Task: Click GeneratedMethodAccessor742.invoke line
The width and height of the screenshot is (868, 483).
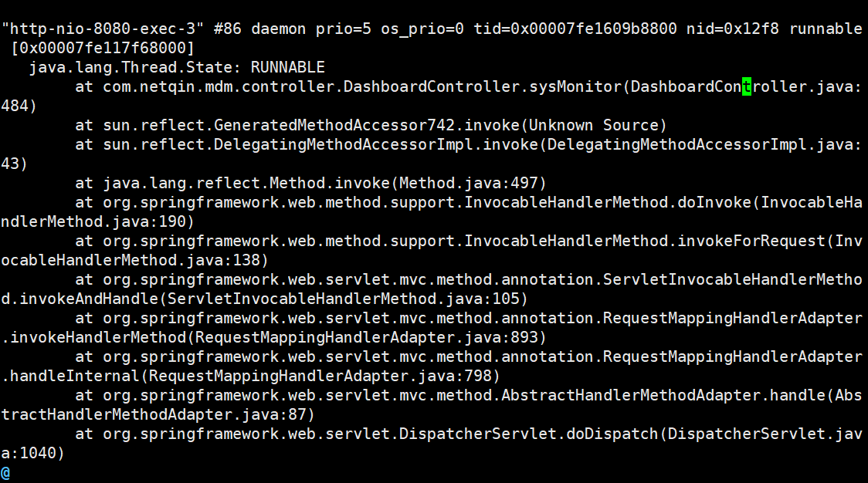Action: (371, 126)
